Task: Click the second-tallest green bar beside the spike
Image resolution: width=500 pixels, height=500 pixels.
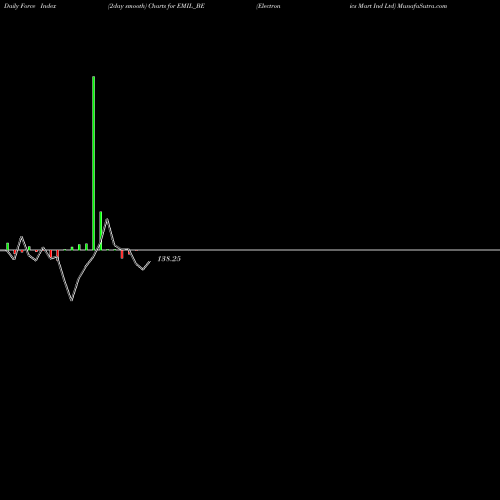Action: click(101, 231)
